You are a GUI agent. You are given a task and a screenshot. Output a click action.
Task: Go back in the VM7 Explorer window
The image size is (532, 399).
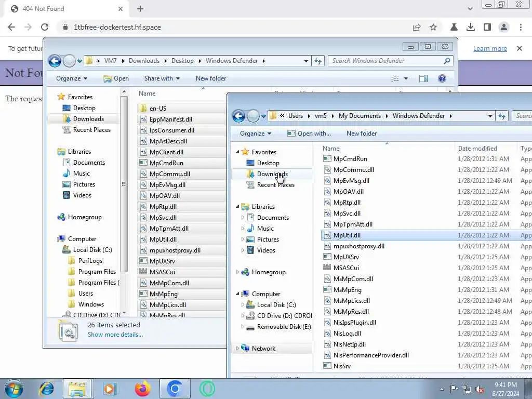55,61
